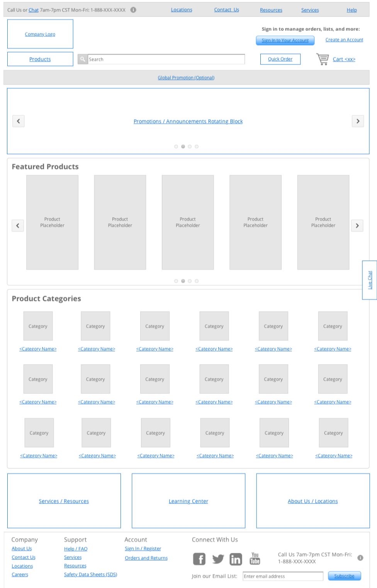
Task: Go to previous promotion with the left arrow
Action: [x=19, y=121]
